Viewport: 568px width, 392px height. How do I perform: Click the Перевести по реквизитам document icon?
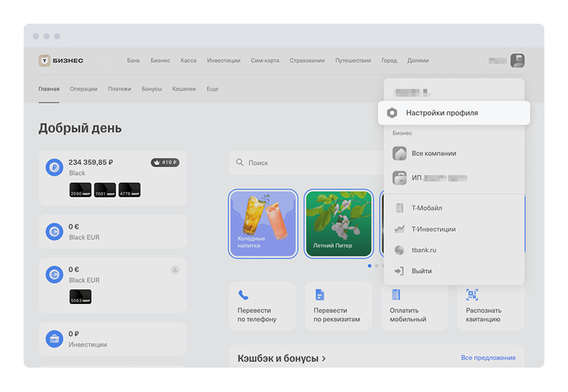pos(319,294)
